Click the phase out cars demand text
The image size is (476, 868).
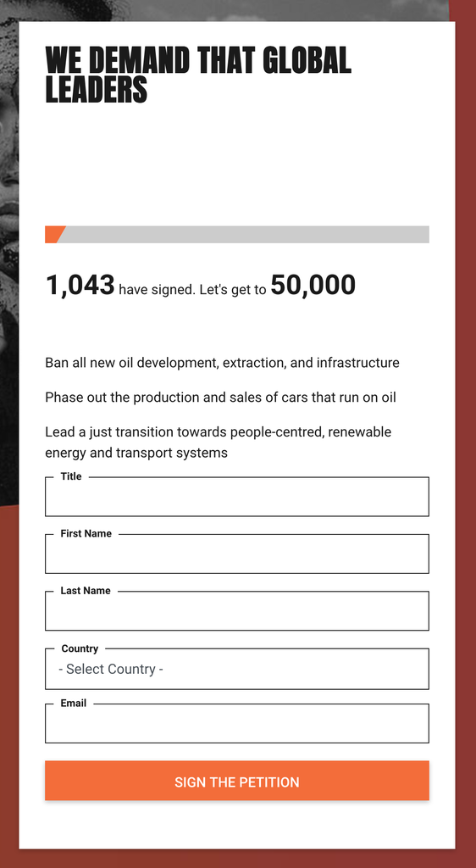pos(220,398)
